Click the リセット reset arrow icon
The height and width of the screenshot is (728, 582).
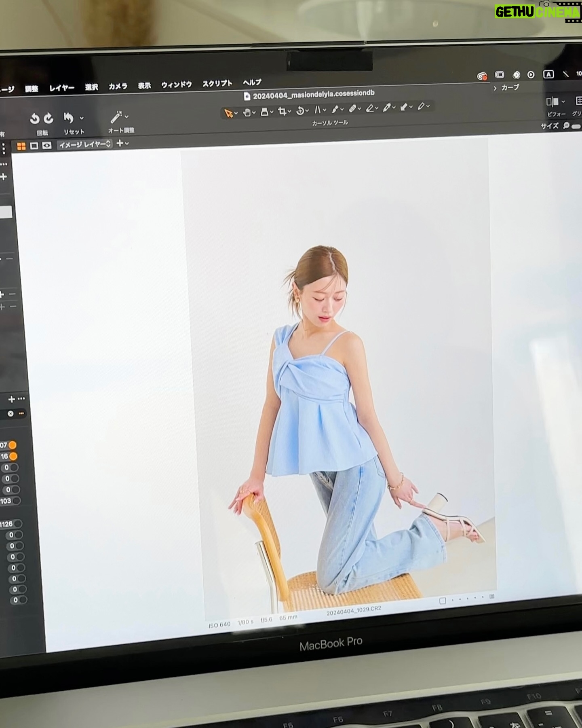tap(69, 118)
